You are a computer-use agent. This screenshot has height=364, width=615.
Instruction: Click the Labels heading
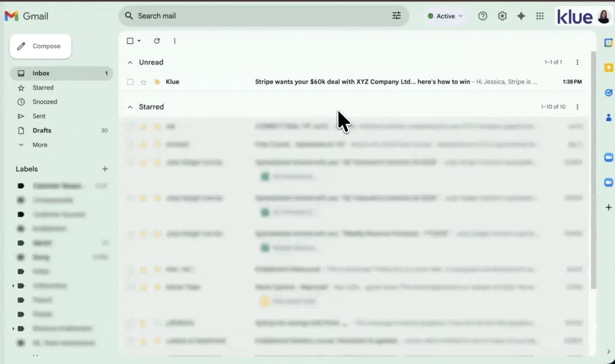(x=27, y=169)
